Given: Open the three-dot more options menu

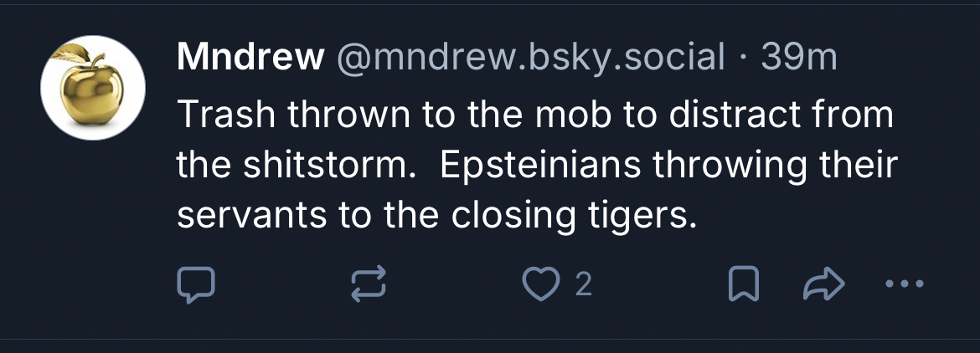Looking at the screenshot, I should [x=905, y=285].
